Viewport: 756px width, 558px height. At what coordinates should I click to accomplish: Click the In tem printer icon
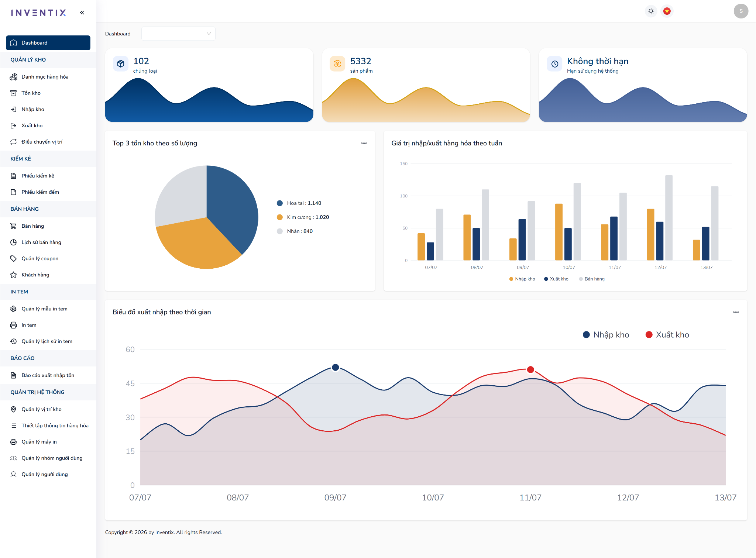(x=13, y=325)
